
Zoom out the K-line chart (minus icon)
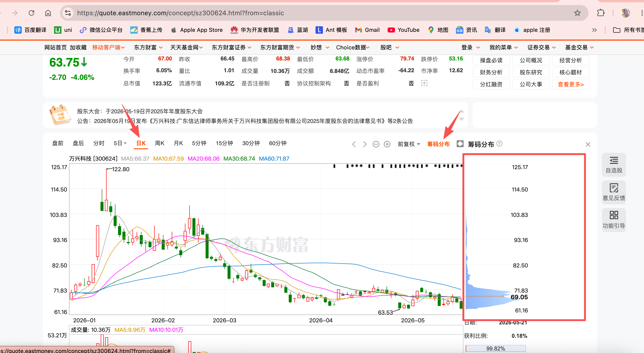(x=376, y=144)
